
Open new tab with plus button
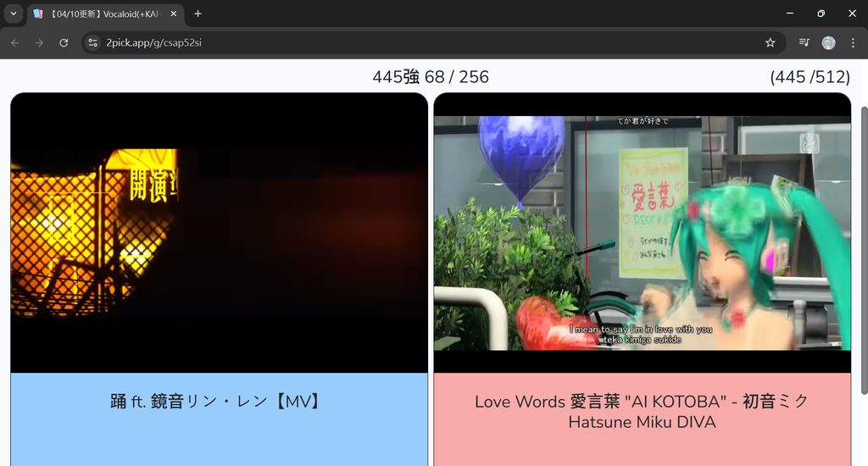tap(198, 14)
